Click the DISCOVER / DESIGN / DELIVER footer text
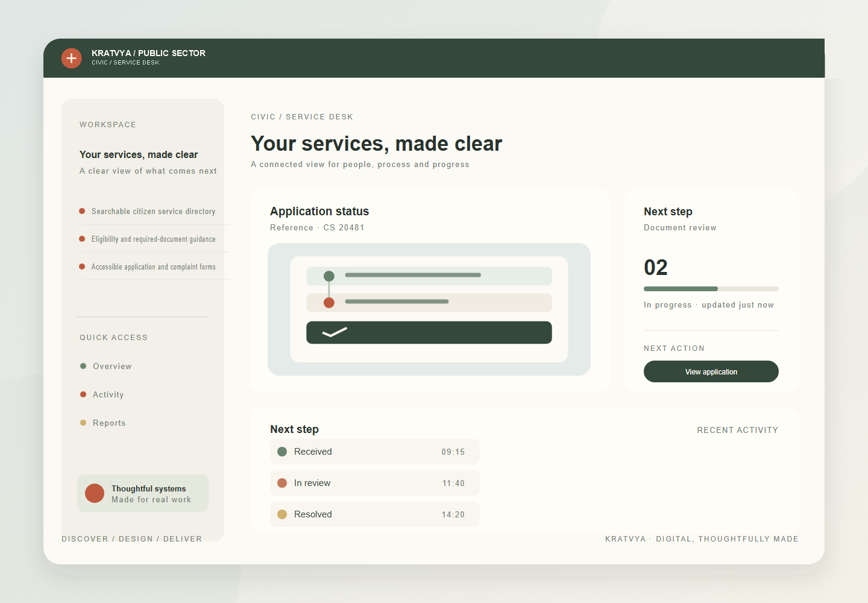 (132, 539)
